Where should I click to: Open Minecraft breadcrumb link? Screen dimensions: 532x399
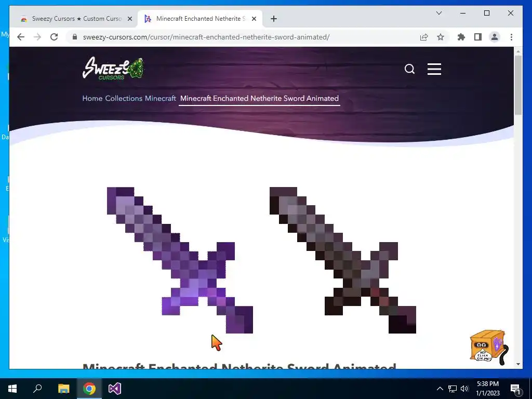pos(160,98)
